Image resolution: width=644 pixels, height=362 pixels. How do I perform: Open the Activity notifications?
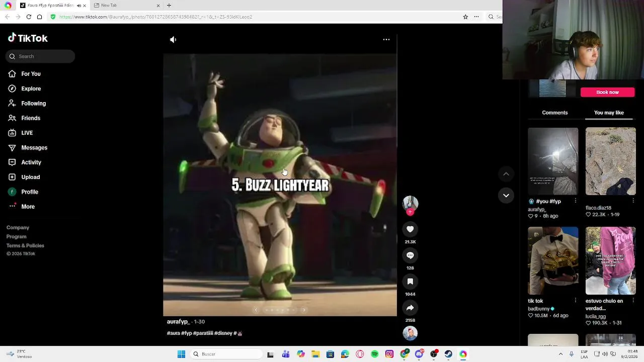coord(31,162)
